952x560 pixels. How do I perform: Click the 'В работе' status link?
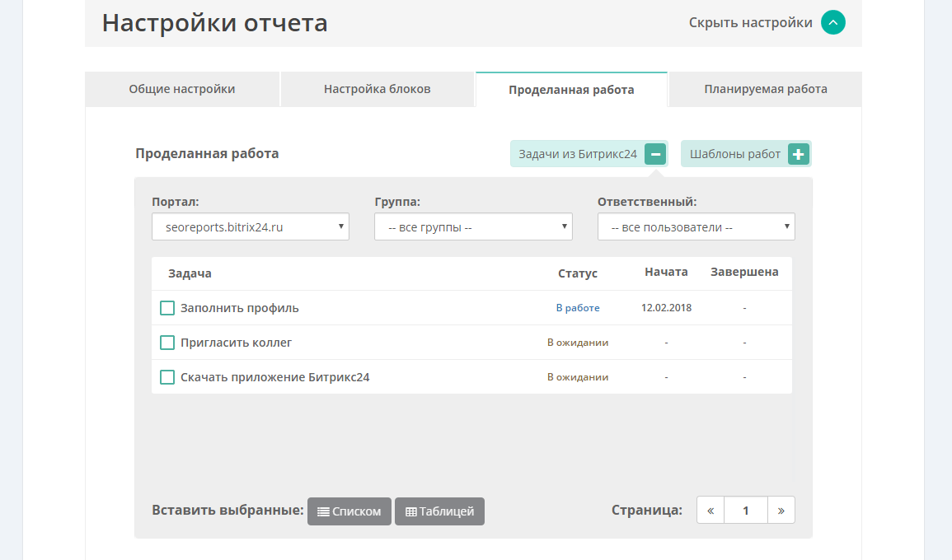click(x=578, y=308)
